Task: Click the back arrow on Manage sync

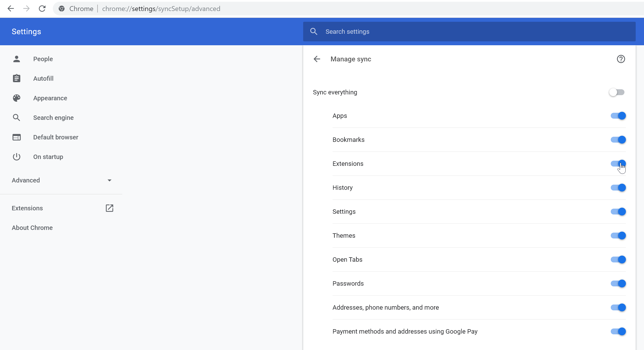Action: point(317,59)
